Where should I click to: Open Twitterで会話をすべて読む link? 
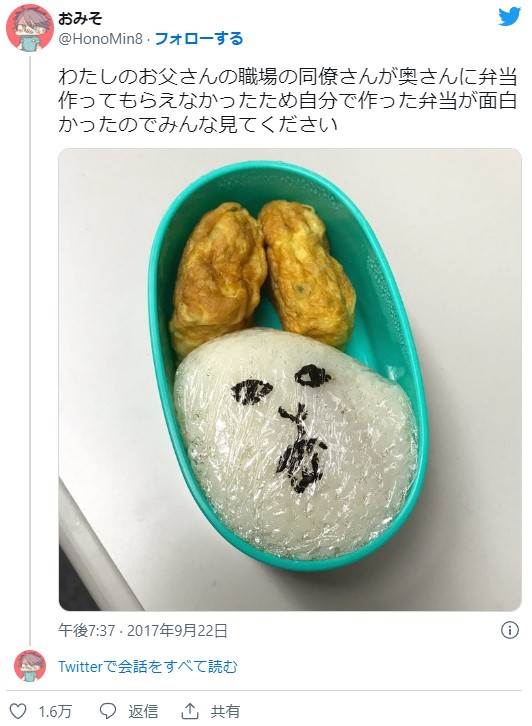pyautogui.click(x=148, y=667)
